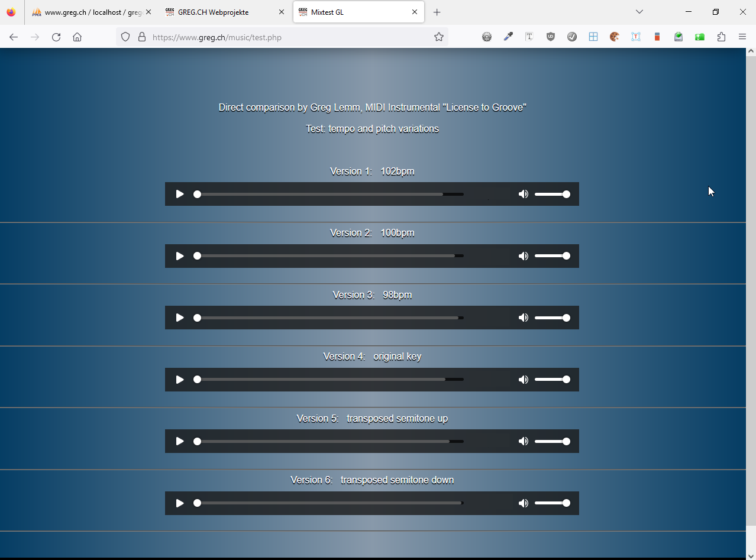756x560 pixels.
Task: Go forward one page
Action: (35, 37)
